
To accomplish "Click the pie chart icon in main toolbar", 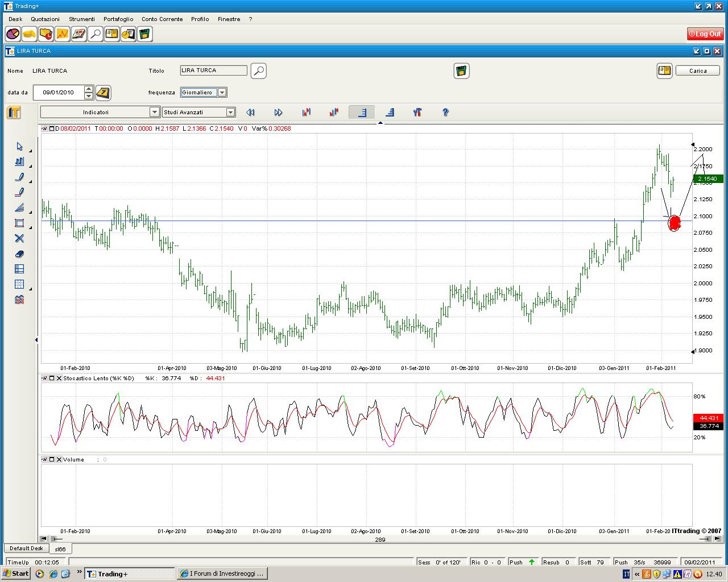I will pos(13,34).
